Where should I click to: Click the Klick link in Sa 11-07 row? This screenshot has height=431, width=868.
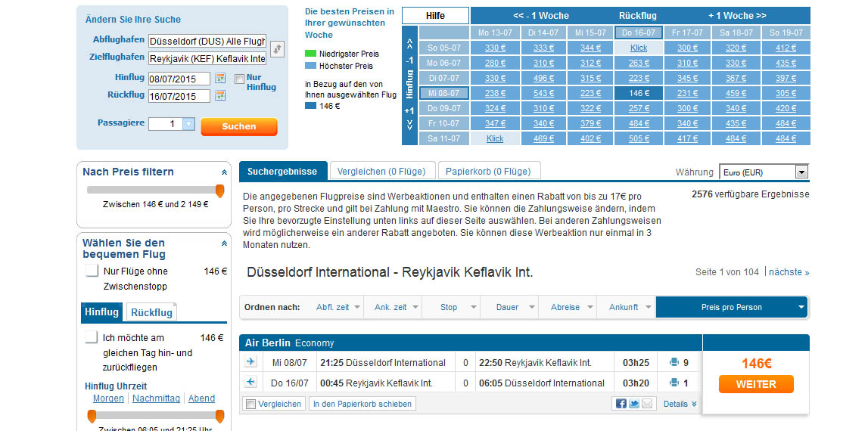[x=495, y=138]
